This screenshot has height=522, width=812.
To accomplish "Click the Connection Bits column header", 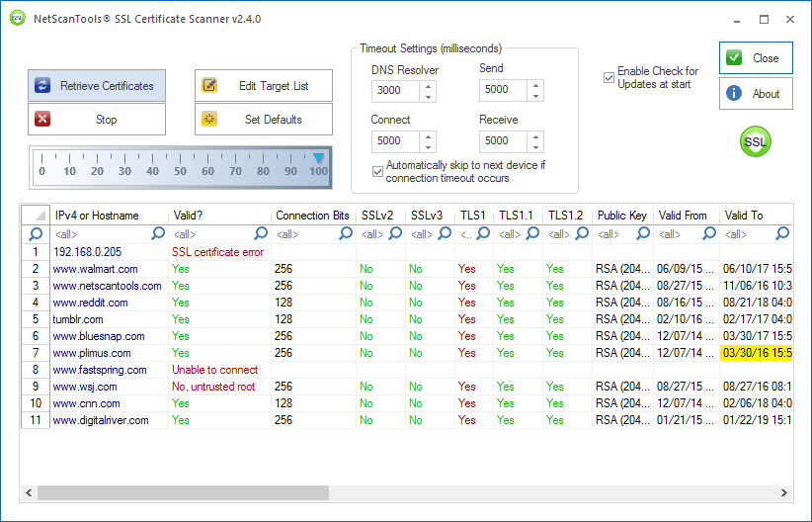I will pyautogui.click(x=313, y=216).
